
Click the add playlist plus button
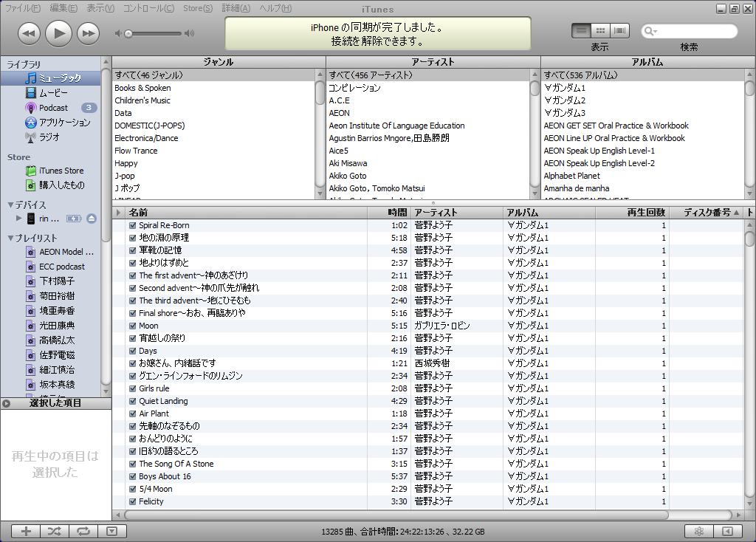click(x=26, y=532)
